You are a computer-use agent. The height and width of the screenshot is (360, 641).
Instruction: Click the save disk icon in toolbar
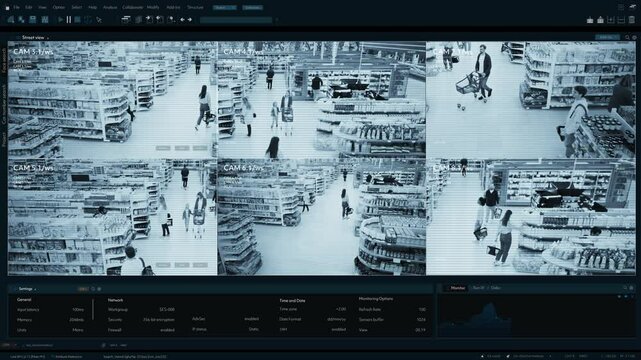click(x=32, y=19)
